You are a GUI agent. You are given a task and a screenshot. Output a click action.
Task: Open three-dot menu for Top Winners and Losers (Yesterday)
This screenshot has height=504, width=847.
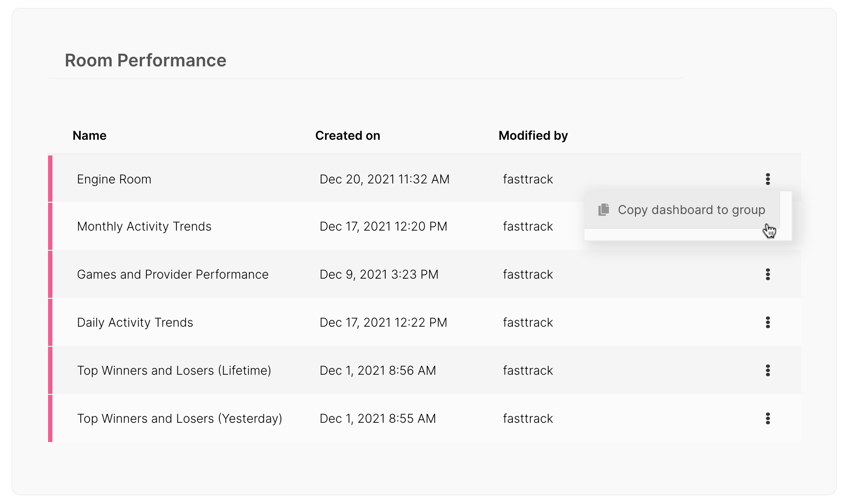pyautogui.click(x=767, y=418)
